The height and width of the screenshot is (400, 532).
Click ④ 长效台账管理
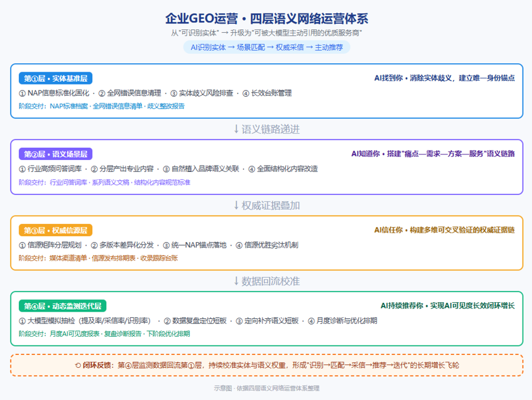(267, 93)
